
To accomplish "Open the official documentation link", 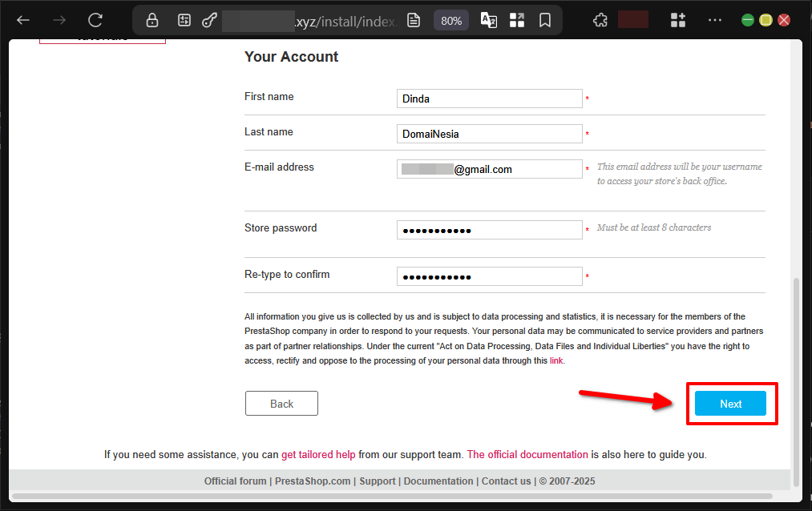I will [x=527, y=454].
